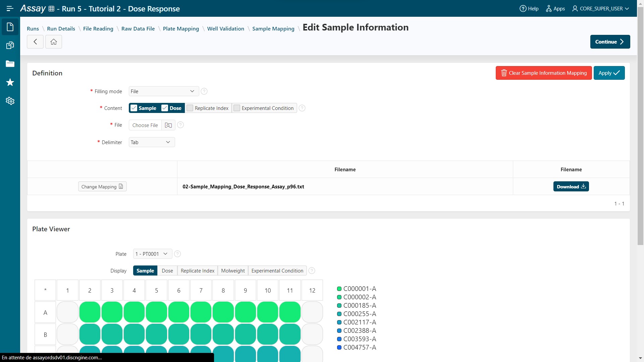Toggle the Sample content checkbox

point(134,108)
